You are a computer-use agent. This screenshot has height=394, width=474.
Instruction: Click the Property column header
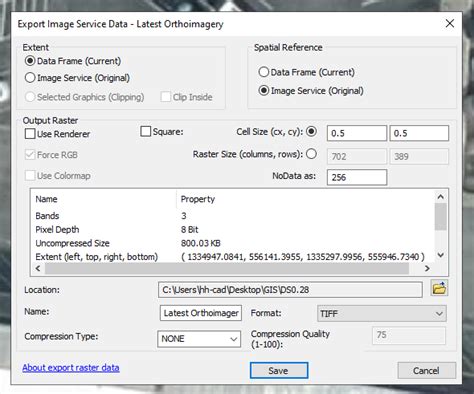pos(198,199)
